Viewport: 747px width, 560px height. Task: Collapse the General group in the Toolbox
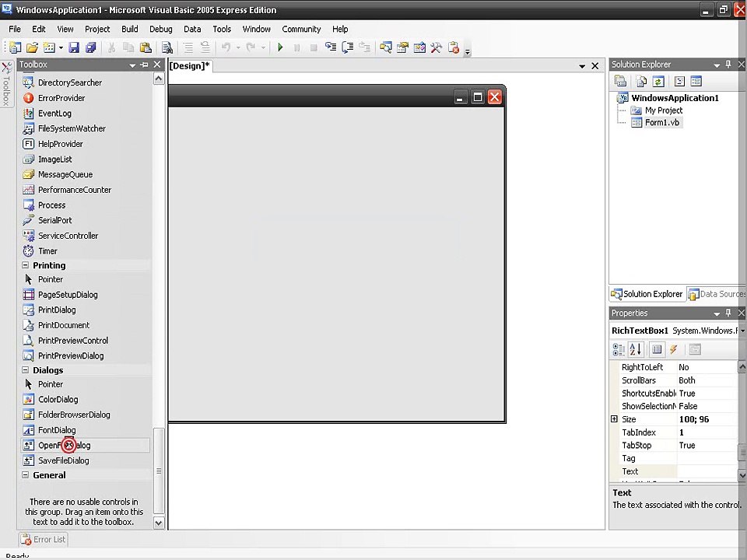[x=25, y=474]
